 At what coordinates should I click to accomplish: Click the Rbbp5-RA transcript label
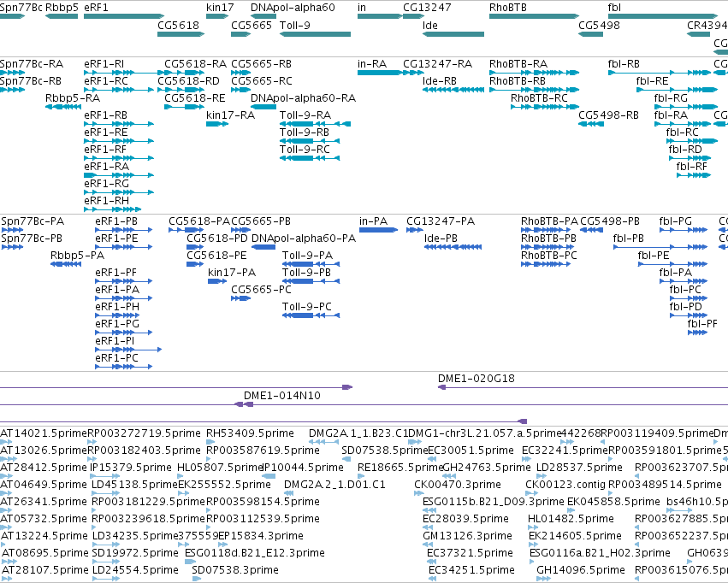(x=73, y=97)
